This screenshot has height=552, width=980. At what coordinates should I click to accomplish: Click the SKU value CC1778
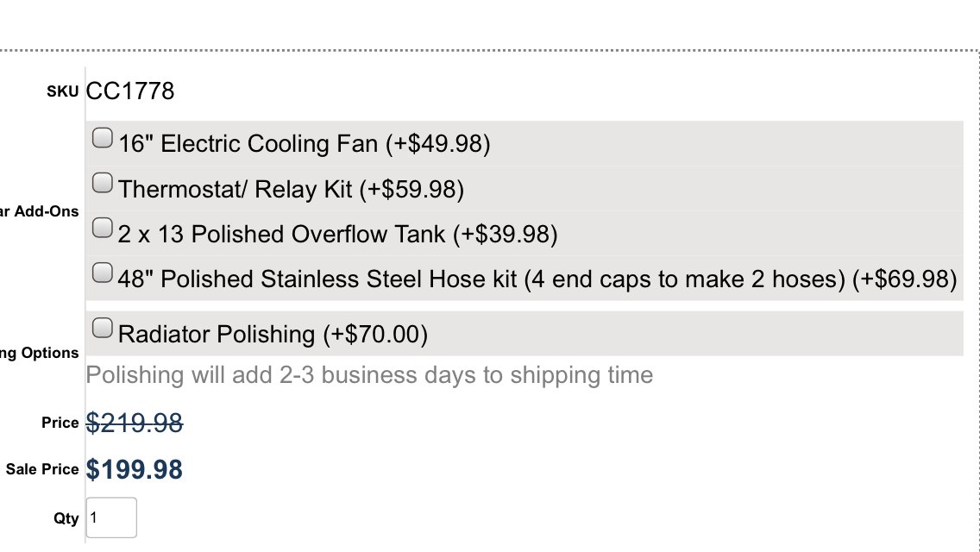pyautogui.click(x=130, y=91)
